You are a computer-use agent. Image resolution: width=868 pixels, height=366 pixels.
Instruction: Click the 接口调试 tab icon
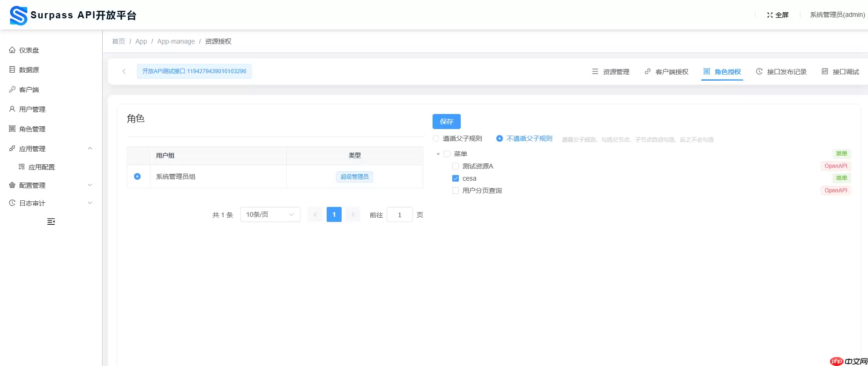(x=825, y=72)
